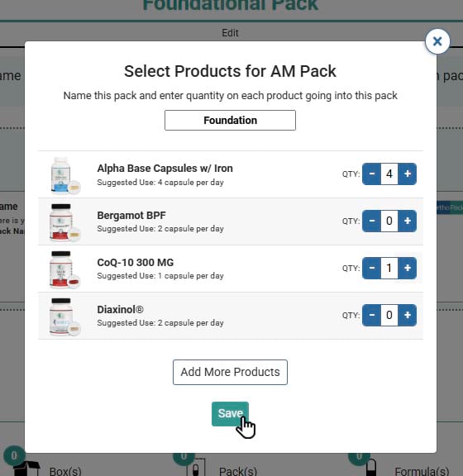Open Add More Products
463x476 pixels.
[x=231, y=372]
